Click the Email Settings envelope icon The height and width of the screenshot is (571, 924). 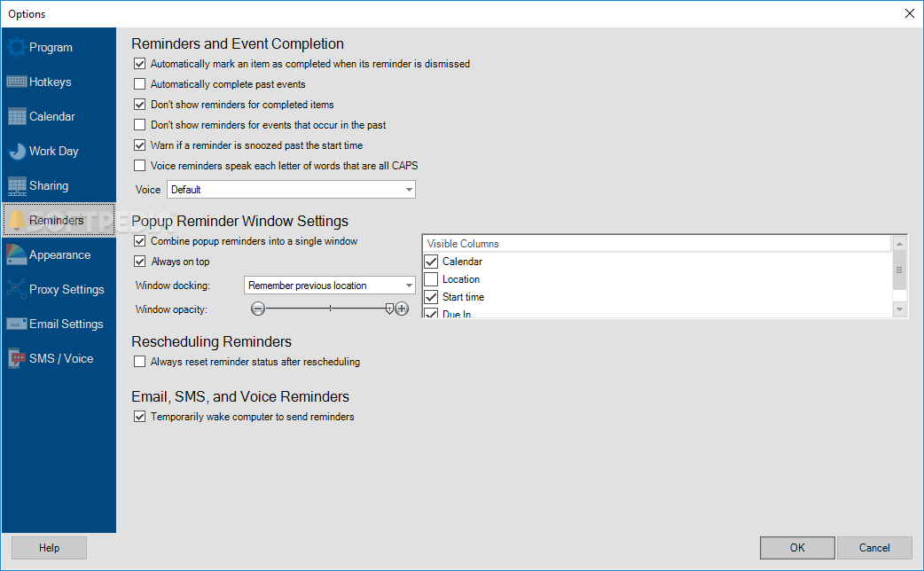coord(17,325)
